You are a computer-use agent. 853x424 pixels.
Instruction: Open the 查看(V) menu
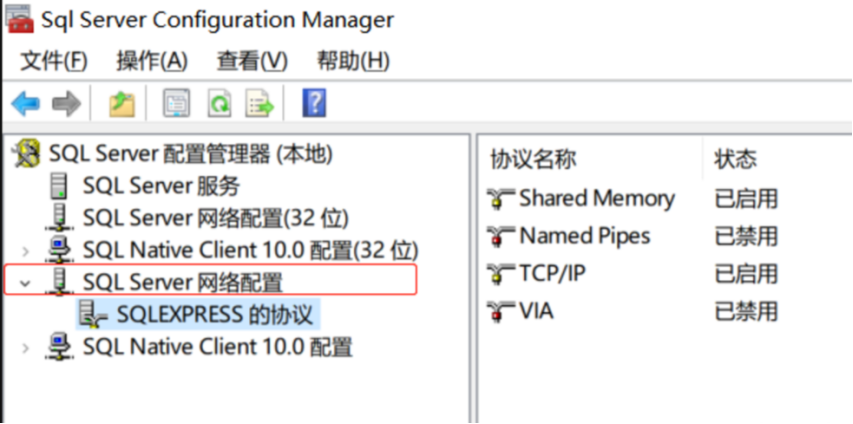252,61
